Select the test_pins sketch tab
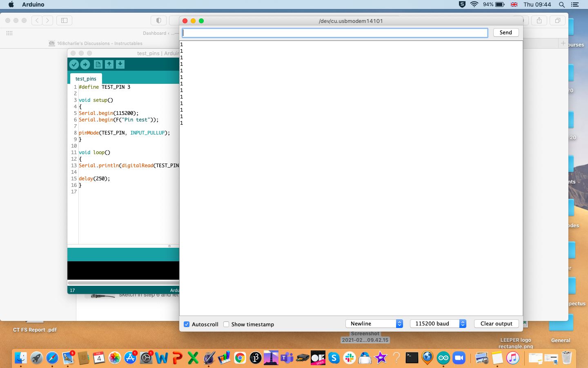 [86, 79]
